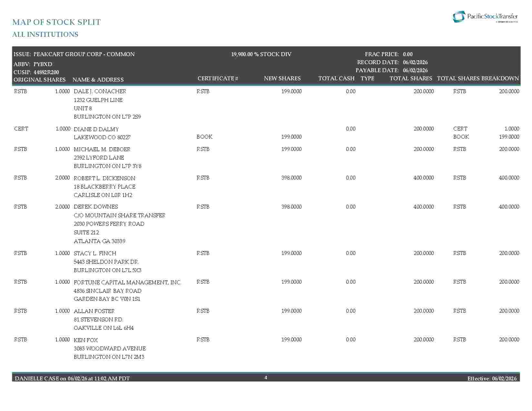Select the 'MAP OF STOCK SPLIT' title
532x411 pixels.
coord(56,22)
